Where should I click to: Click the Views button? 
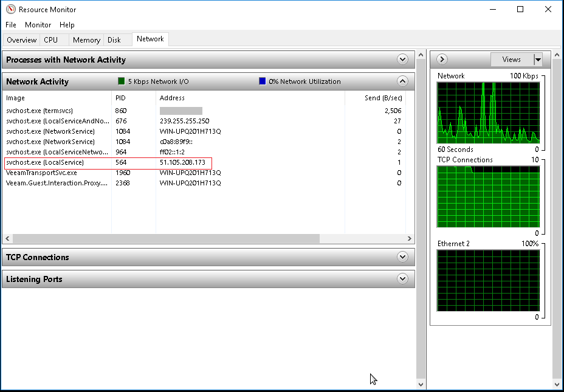click(512, 60)
